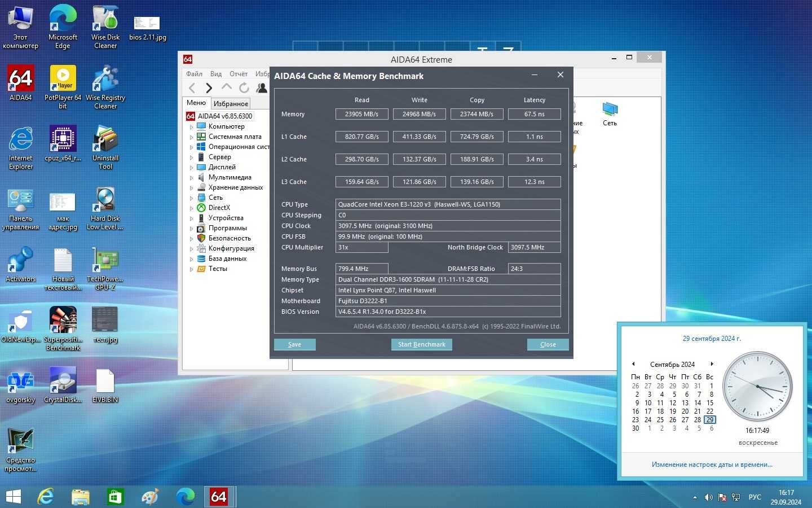Viewport: 812px width, 508px height.
Task: Open the OldNewExp desktop icon
Action: (x=21, y=325)
